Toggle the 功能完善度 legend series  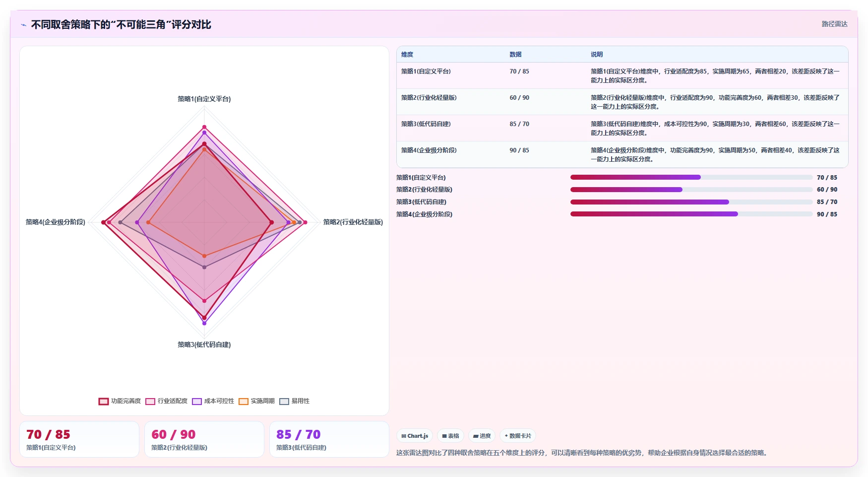click(120, 401)
